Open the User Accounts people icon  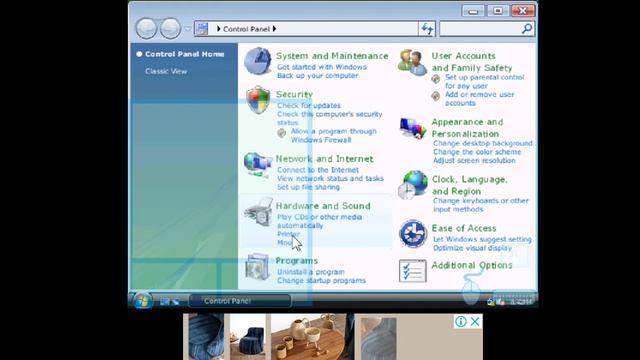(x=413, y=62)
